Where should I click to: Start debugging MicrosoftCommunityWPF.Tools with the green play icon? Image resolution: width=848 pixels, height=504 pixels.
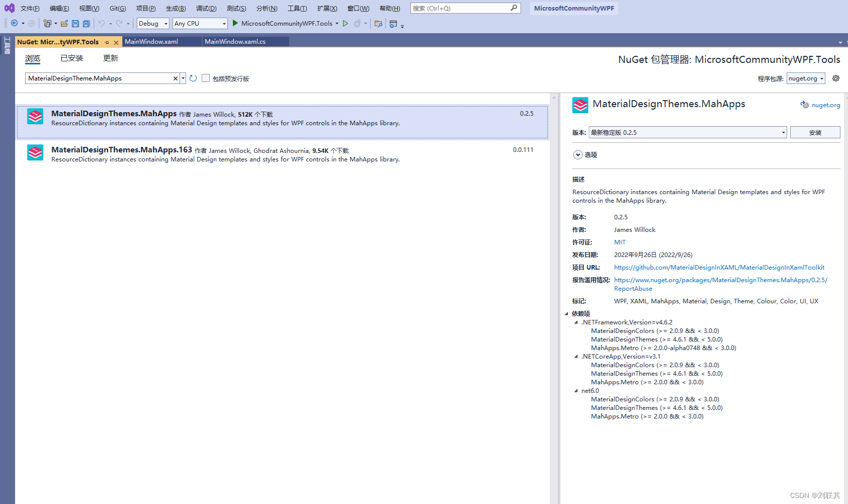[235, 23]
